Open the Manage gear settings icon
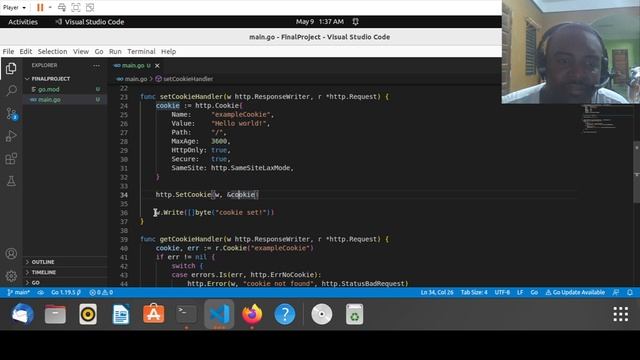Image resolution: width=640 pixels, height=360 pixels. click(11, 276)
